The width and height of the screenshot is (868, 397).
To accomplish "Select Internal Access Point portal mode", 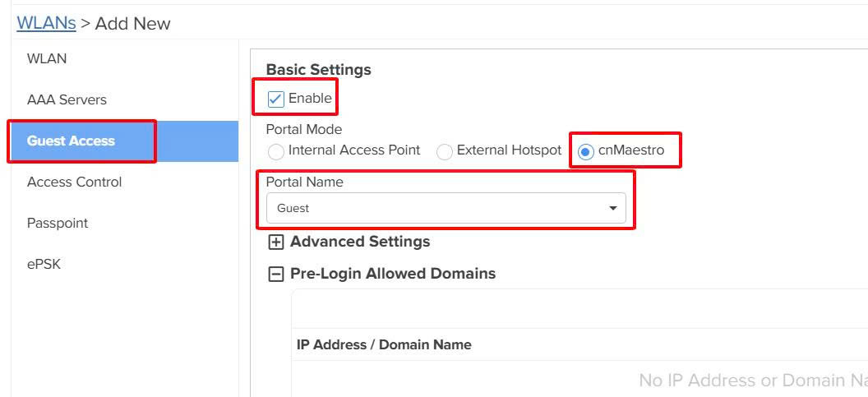I will [x=277, y=152].
